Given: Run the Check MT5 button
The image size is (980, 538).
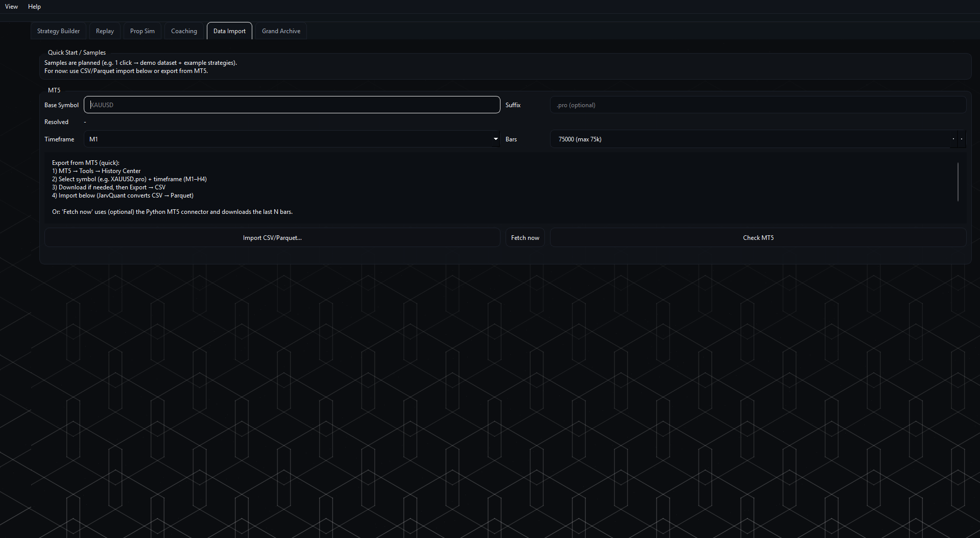Looking at the screenshot, I should tap(758, 238).
